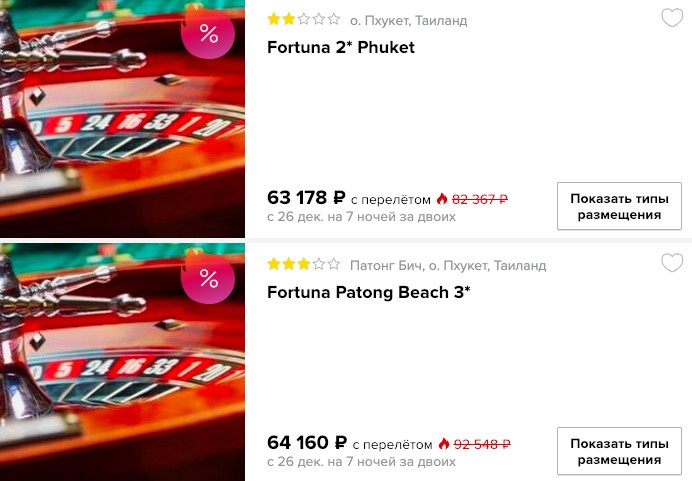Screen dimensions: 692x481
Task: Click location Патонг Бич, о. Пхукет, Таиланд
Action: pos(448,266)
